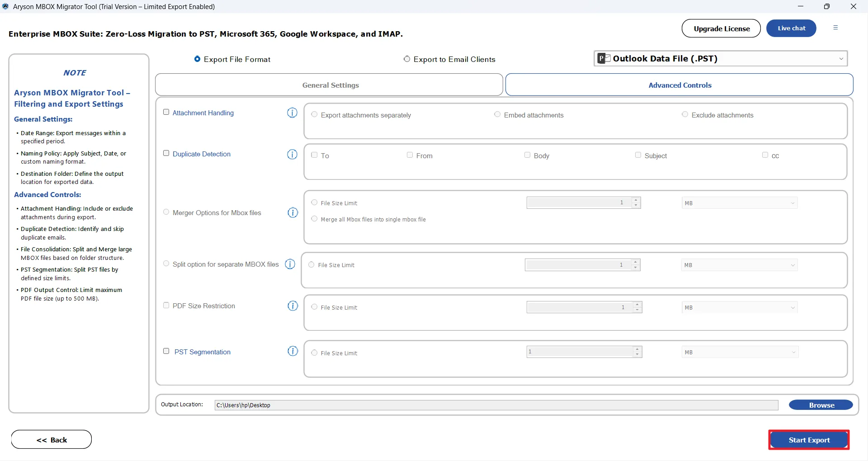Show info for Merger Options for Mbox files
This screenshot has height=461, width=868.
click(x=293, y=212)
